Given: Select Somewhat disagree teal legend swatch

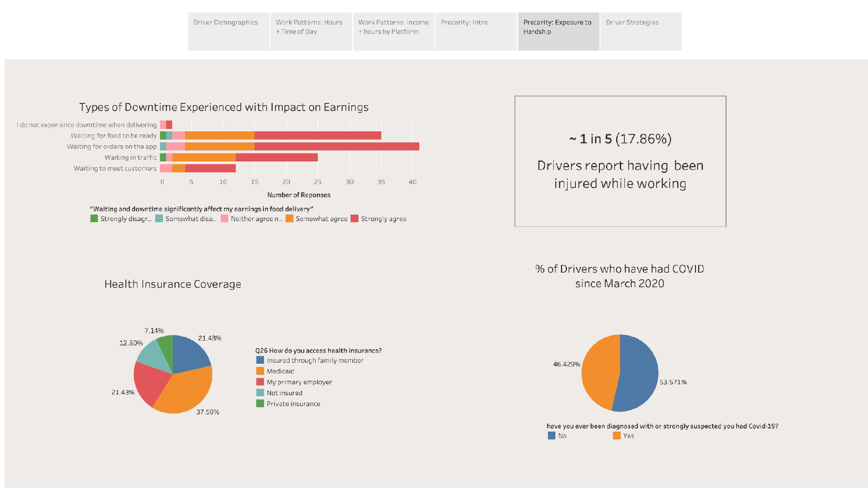Looking at the screenshot, I should click(x=159, y=219).
